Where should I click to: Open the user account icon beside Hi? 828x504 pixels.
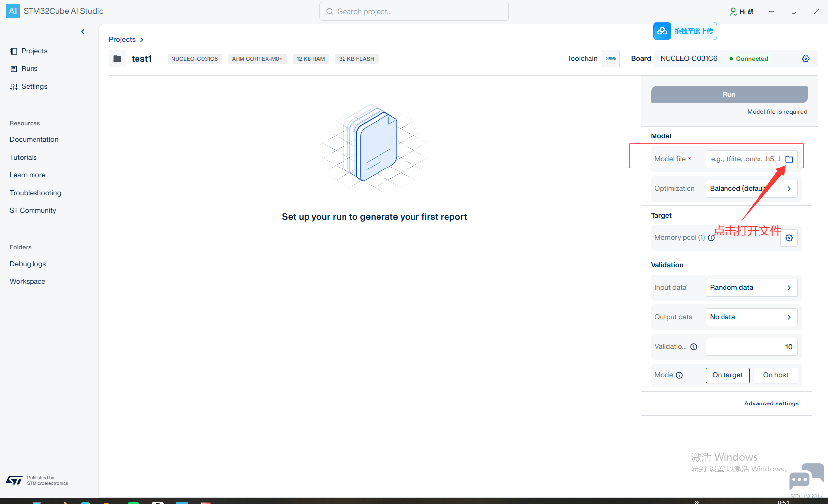[733, 12]
